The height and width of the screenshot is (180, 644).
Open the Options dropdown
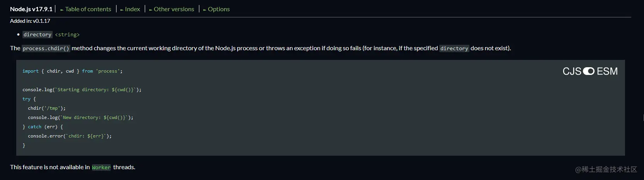point(219,9)
